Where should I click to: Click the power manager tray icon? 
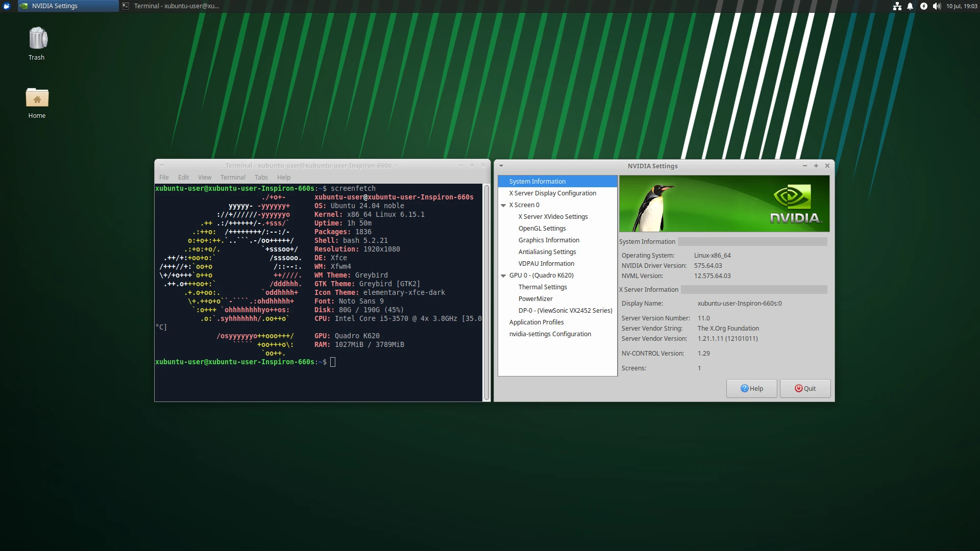[923, 6]
